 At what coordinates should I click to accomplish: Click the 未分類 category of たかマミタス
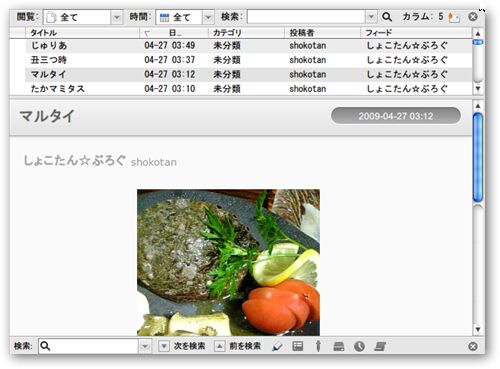(227, 89)
